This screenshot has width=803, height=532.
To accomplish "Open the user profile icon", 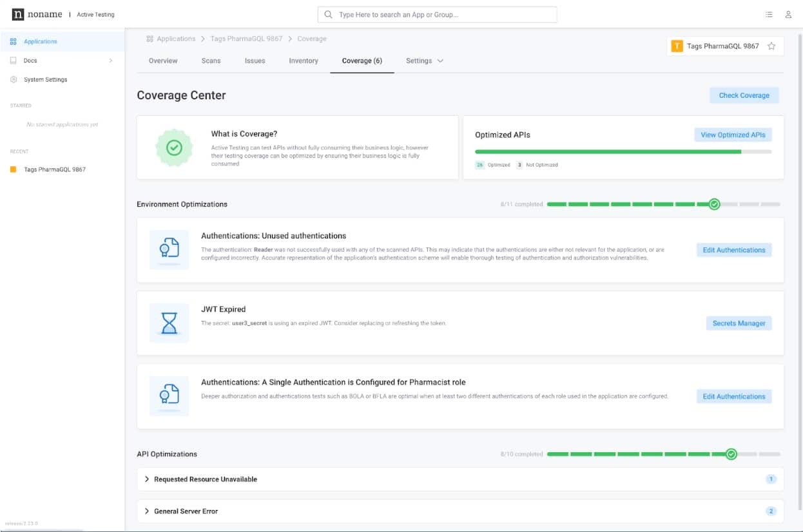I will [788, 14].
